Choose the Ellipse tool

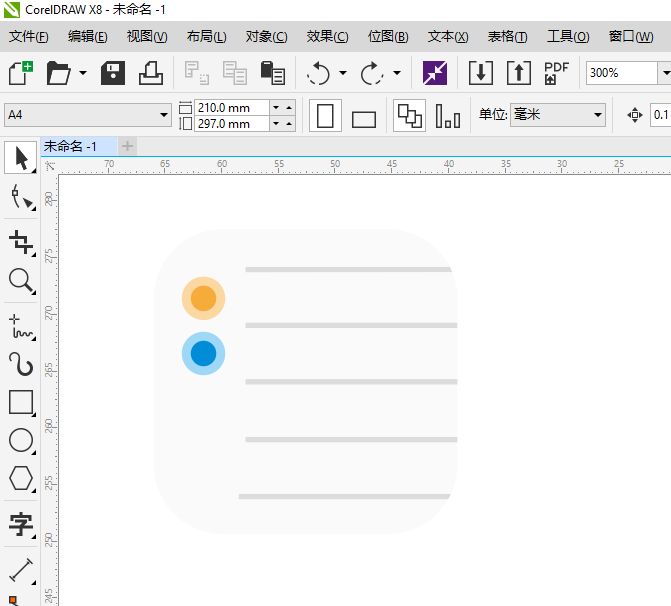(21, 440)
